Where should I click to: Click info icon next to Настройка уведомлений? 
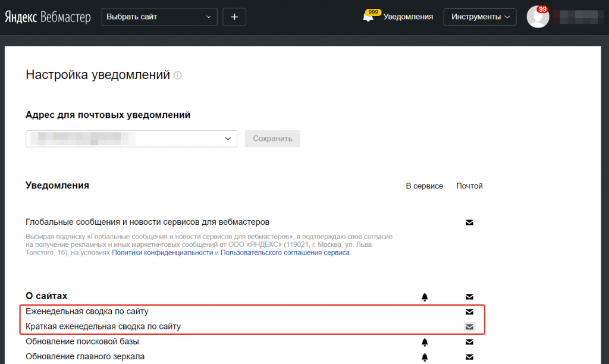click(x=177, y=76)
